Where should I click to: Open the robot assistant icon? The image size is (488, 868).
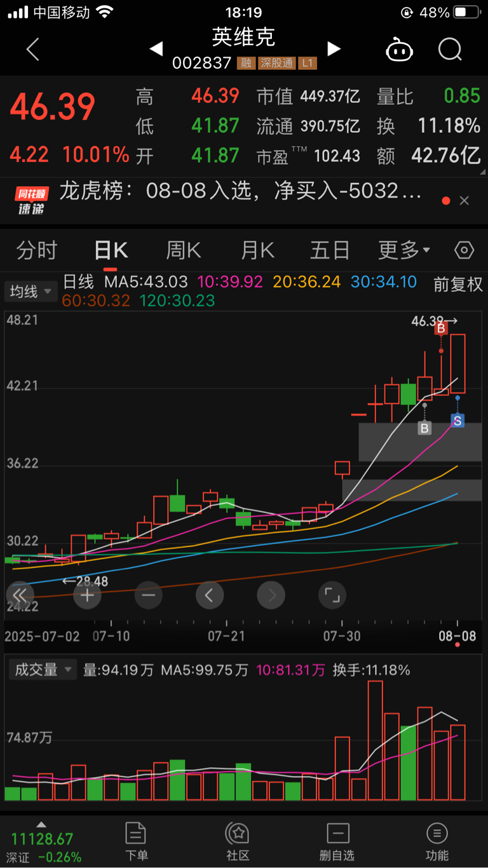coord(400,50)
